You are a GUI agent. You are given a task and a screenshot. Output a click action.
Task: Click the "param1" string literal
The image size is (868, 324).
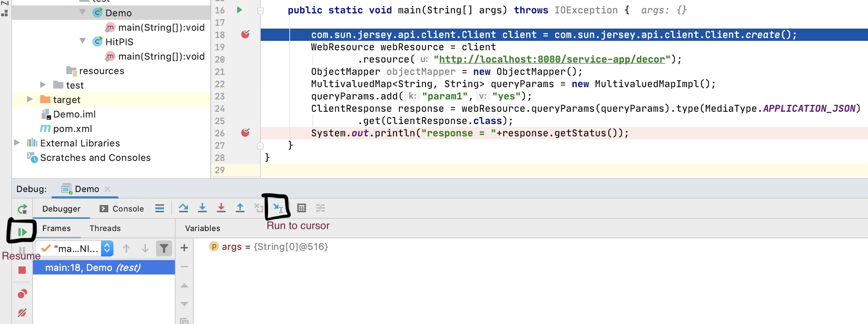pyautogui.click(x=445, y=96)
